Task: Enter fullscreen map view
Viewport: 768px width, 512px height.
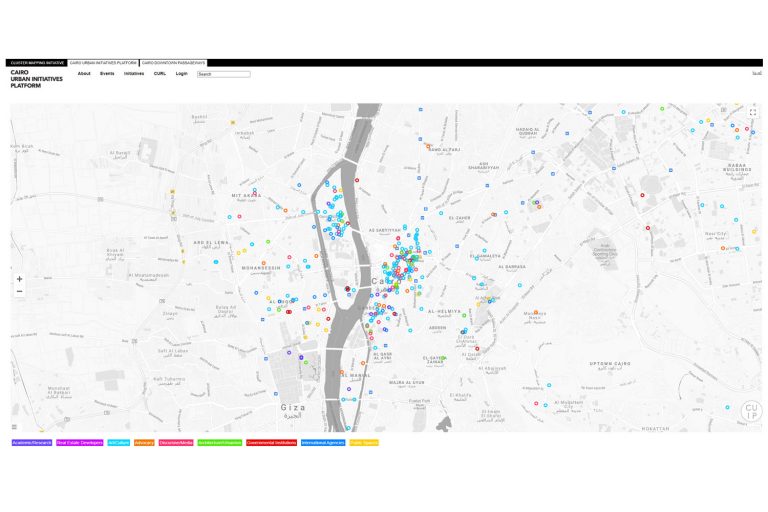Action: click(x=752, y=113)
